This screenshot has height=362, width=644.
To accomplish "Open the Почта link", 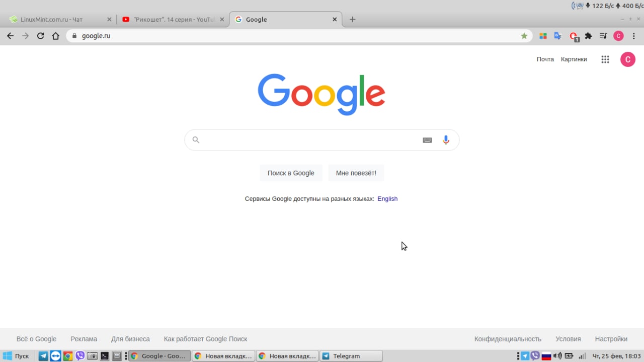I will pyautogui.click(x=545, y=59).
